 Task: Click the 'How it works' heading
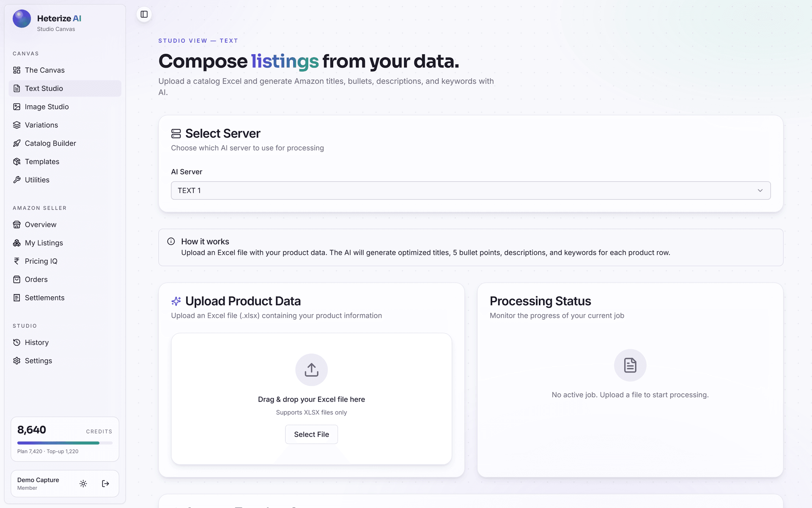[205, 241]
